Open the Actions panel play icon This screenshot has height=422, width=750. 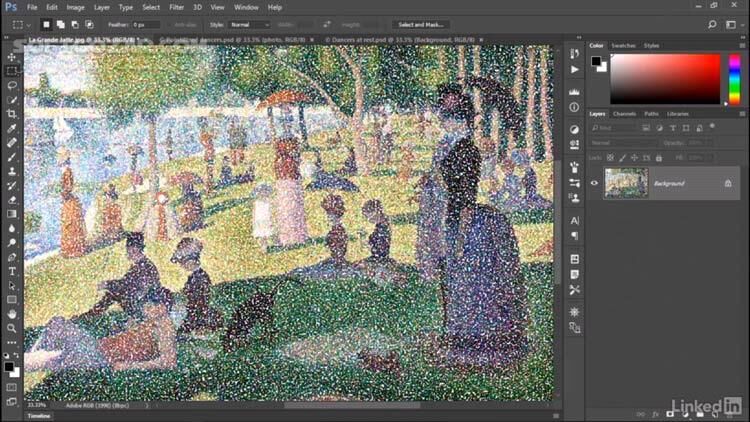tap(574, 70)
